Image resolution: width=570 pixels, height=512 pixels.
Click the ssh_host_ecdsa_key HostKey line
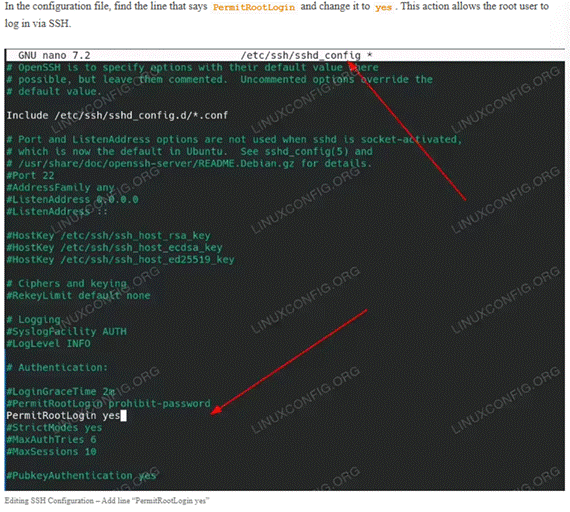[x=114, y=248]
